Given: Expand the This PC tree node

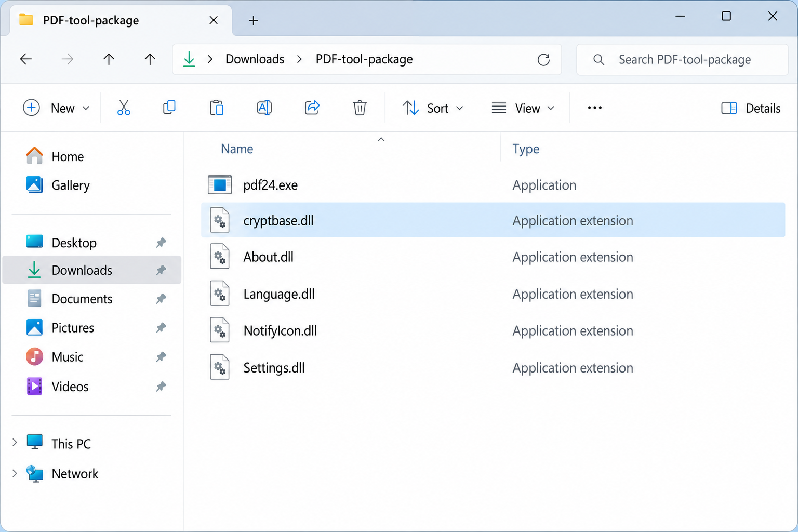Looking at the screenshot, I should [x=15, y=443].
